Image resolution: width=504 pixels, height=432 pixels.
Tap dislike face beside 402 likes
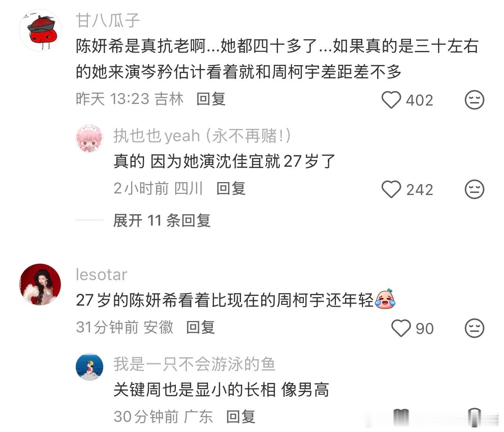[x=474, y=100]
